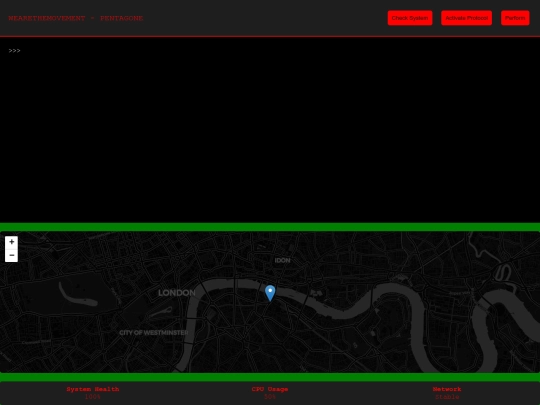Screen dimensions: 540x405
Task: Click the 100% system health value
Action: pyautogui.click(x=93, y=397)
